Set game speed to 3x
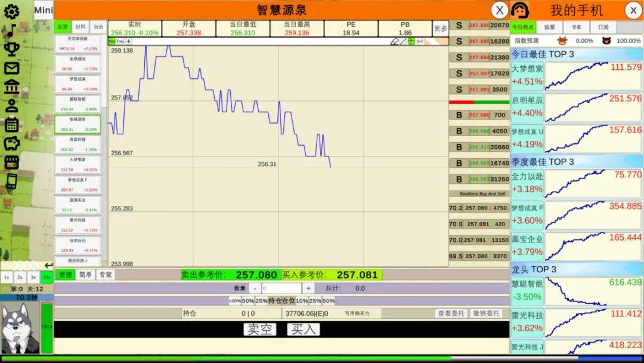 click(x=33, y=278)
